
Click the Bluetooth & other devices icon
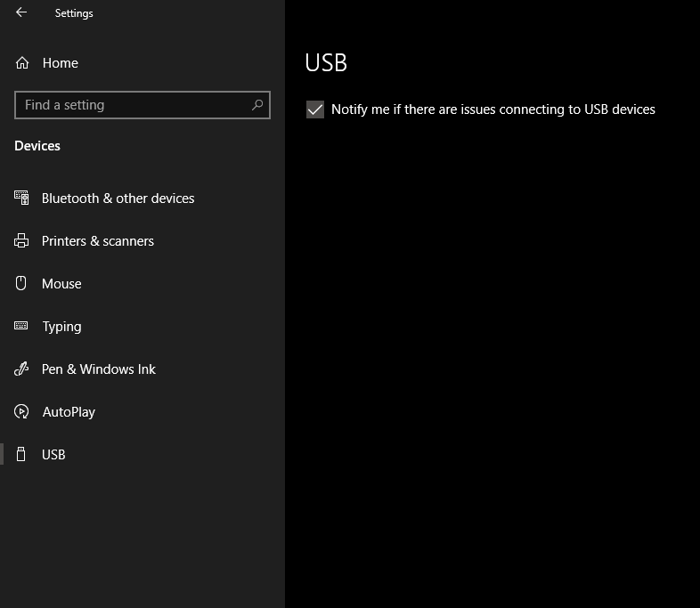point(21,198)
